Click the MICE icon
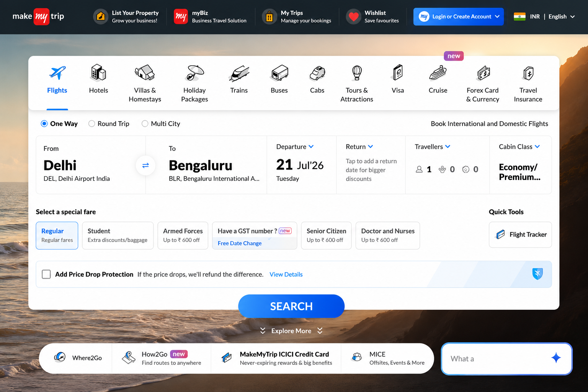 [x=357, y=357]
